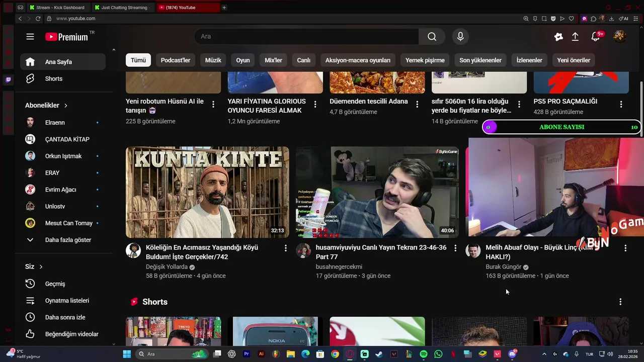Expand the Siz section arrow
Viewport: 644px width, 362px height.
click(41, 266)
